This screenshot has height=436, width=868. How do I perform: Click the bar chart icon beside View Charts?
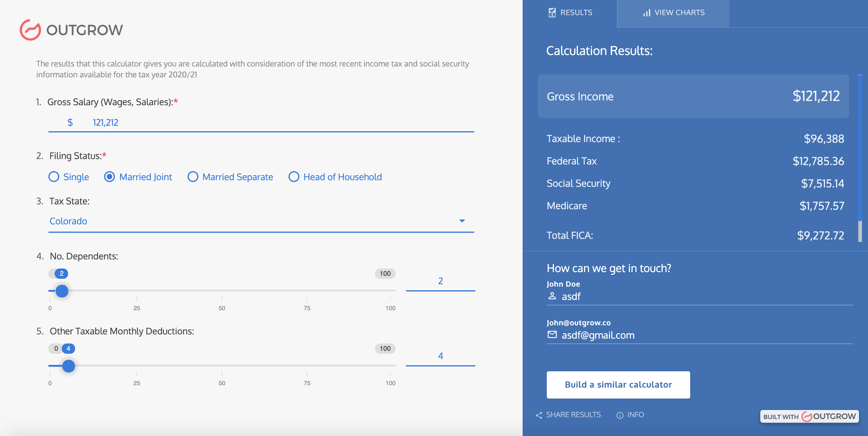(647, 12)
